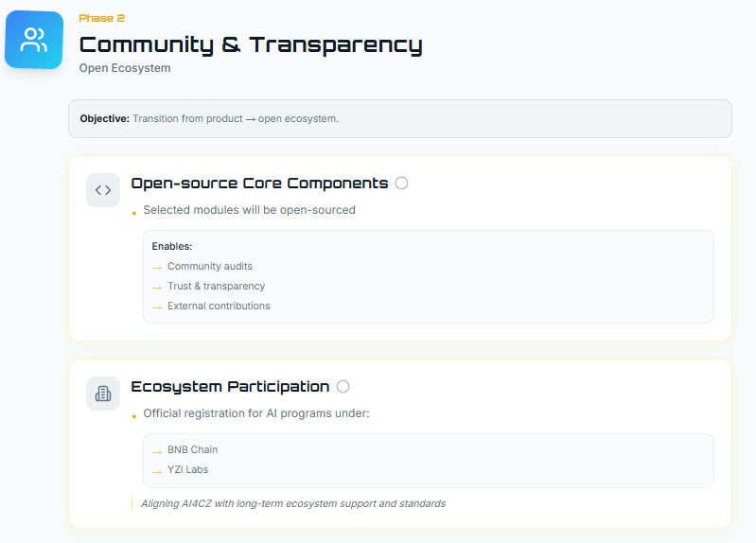Click the blue community users icon
The width and height of the screenshot is (756, 543).
(x=34, y=40)
